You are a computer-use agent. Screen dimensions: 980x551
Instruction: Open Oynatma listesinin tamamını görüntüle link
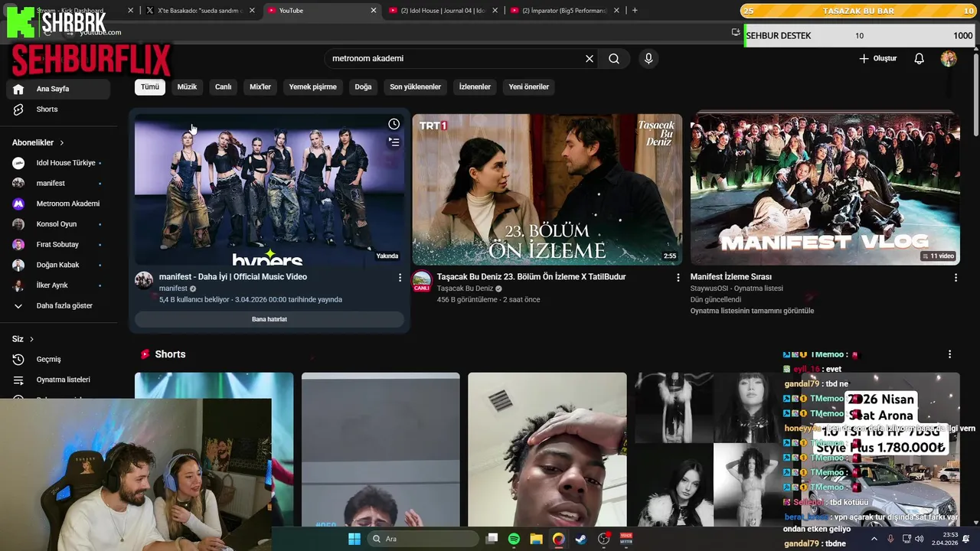752,311
